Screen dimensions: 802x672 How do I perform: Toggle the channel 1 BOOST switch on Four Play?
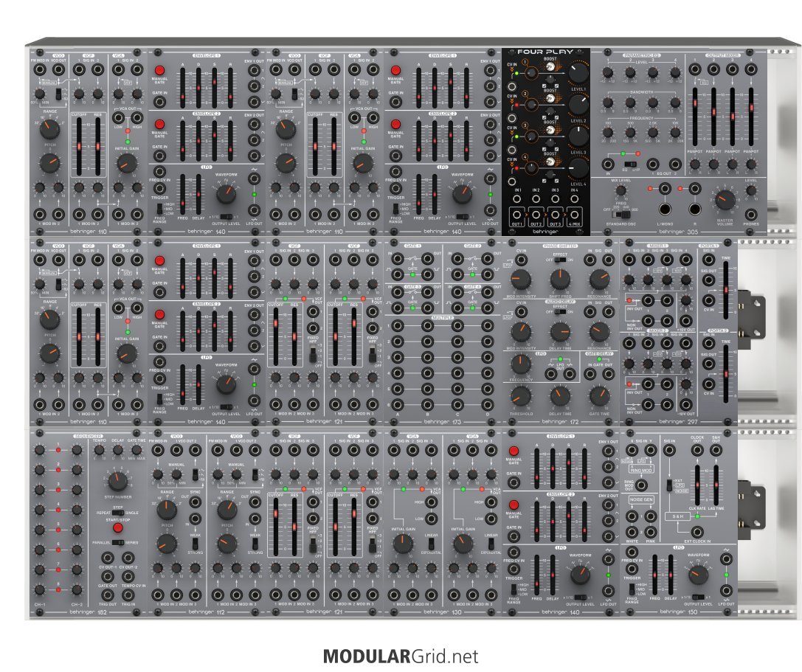(550, 66)
